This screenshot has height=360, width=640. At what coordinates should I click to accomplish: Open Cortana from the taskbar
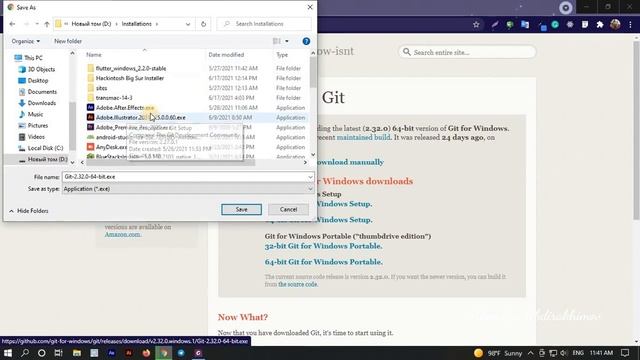(x=42, y=353)
